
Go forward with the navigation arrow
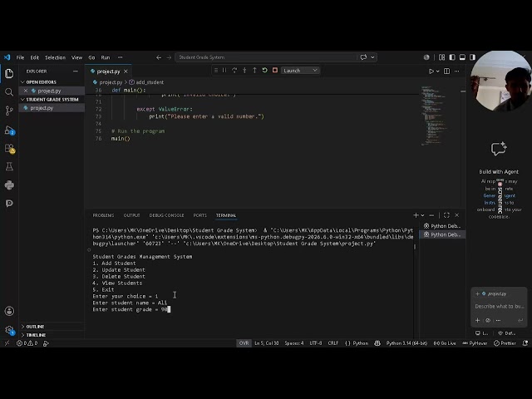169,57
